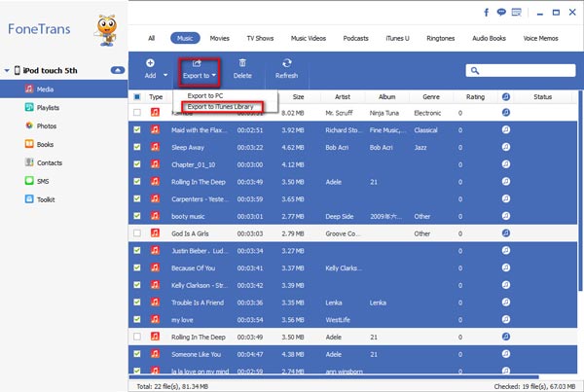Click the ringtone icon for Sleep Away
Image resolution: width=584 pixels, height=392 pixels.
(506, 147)
